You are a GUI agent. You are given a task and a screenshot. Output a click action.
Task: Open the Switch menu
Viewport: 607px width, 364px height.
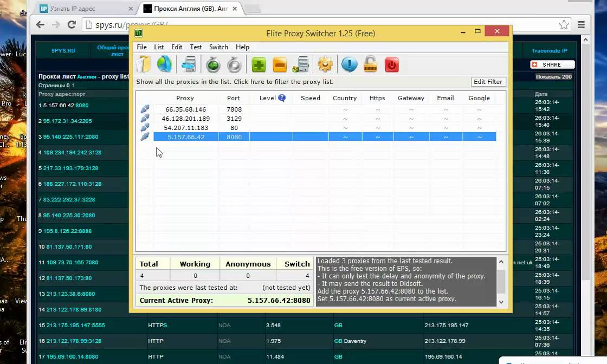219,47
